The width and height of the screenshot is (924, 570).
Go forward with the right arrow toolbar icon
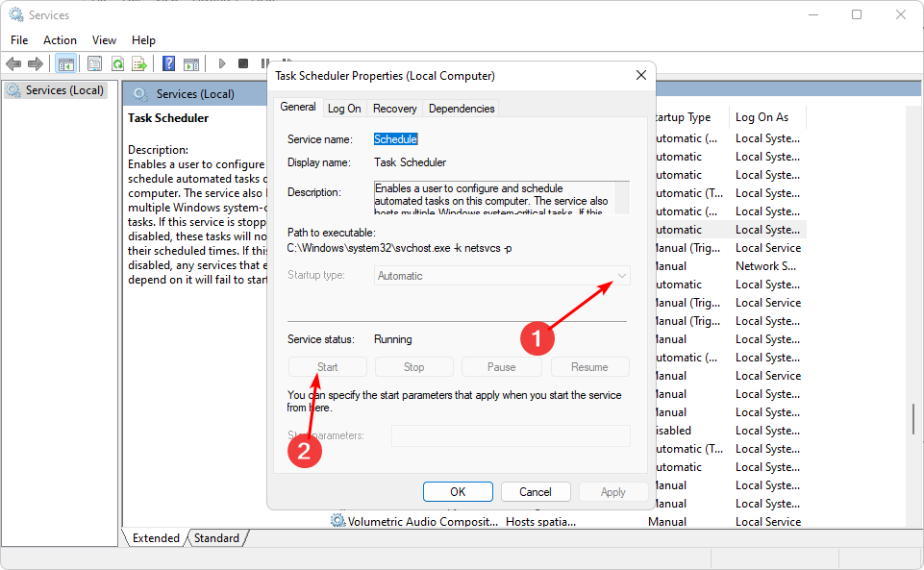tap(36, 63)
